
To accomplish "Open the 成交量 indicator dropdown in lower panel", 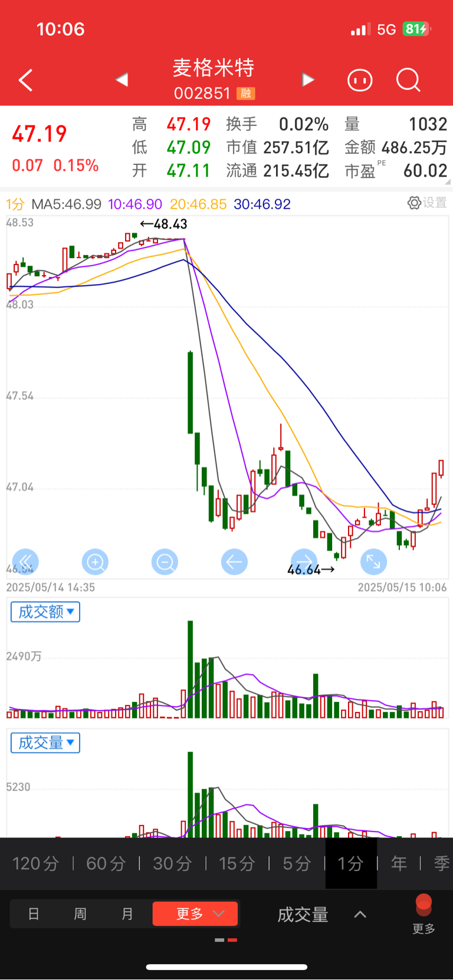I will 45,743.
